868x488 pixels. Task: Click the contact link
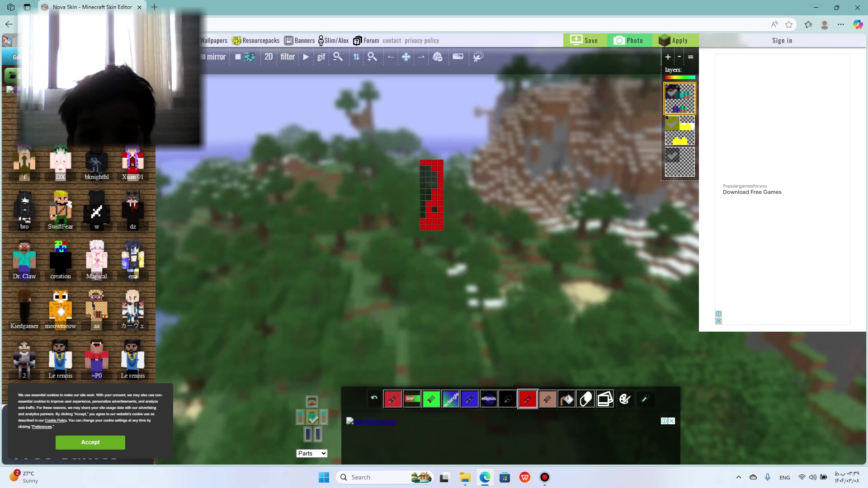pos(392,41)
